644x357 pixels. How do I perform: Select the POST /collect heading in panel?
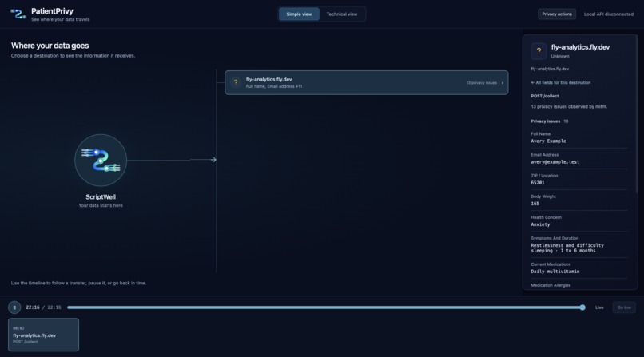tap(545, 96)
